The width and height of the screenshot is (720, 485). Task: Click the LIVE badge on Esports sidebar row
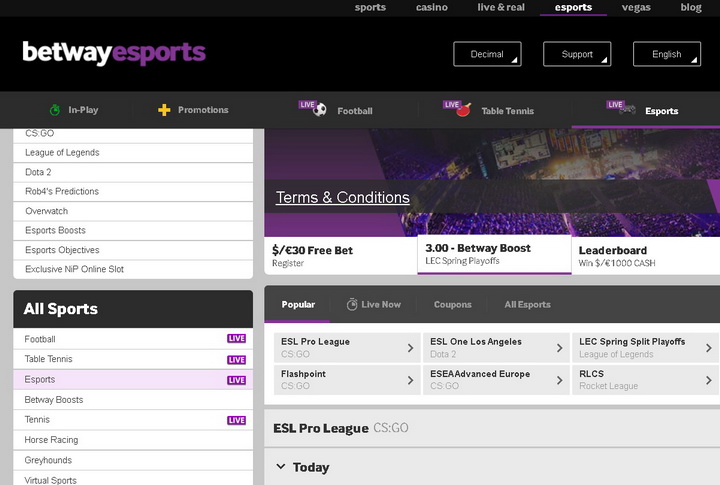point(236,380)
